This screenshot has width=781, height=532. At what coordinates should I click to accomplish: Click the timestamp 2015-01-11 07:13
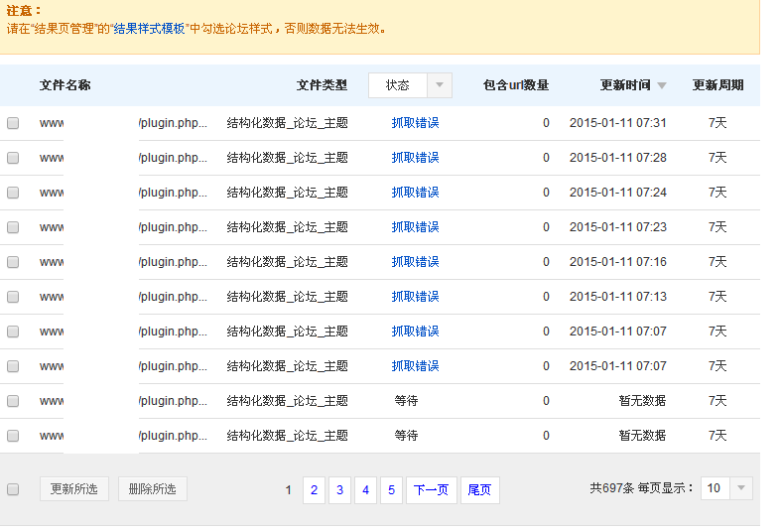pyautogui.click(x=617, y=297)
